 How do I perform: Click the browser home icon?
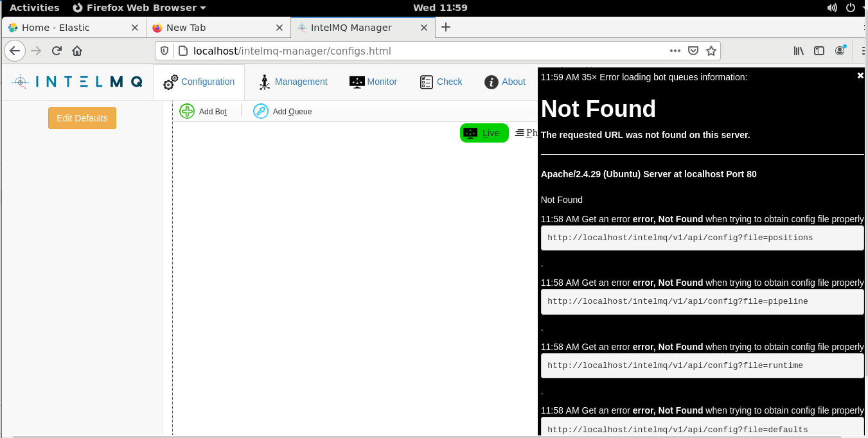tap(77, 51)
